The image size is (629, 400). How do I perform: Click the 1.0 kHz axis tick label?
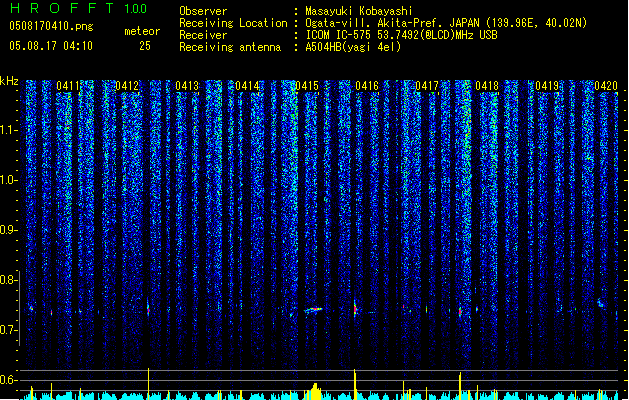pos(7,180)
